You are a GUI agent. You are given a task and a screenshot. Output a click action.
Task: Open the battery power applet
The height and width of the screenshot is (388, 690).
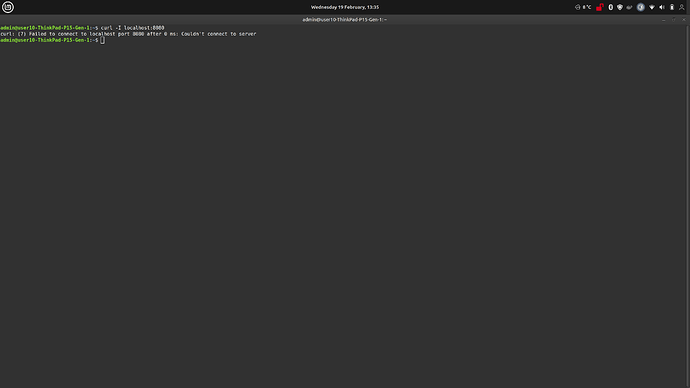point(672,7)
